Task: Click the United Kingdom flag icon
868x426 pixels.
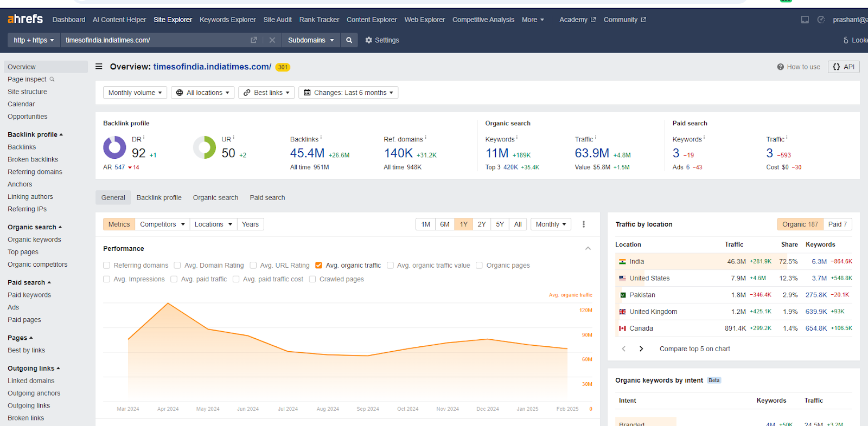Action: point(622,312)
